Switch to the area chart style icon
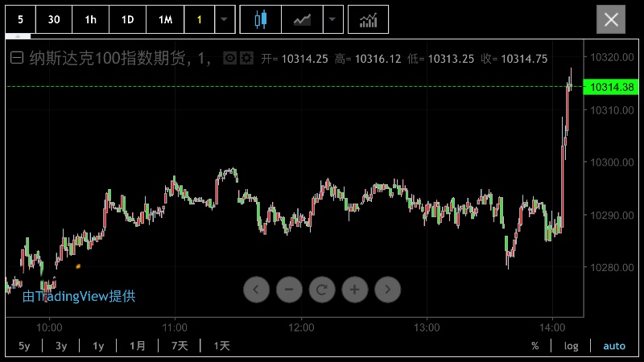Viewport: 644px width, 362px height. point(302,19)
